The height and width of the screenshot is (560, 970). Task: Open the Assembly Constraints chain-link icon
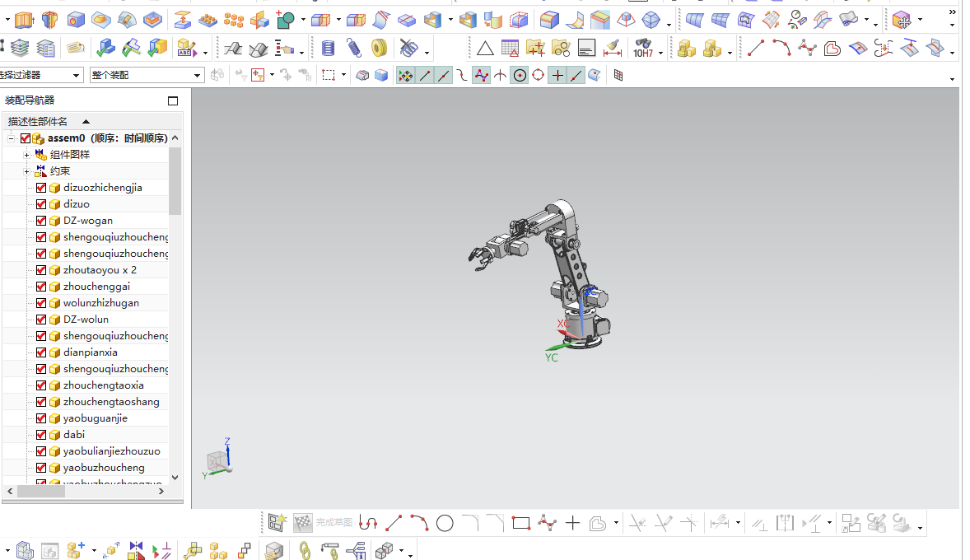pos(305,550)
